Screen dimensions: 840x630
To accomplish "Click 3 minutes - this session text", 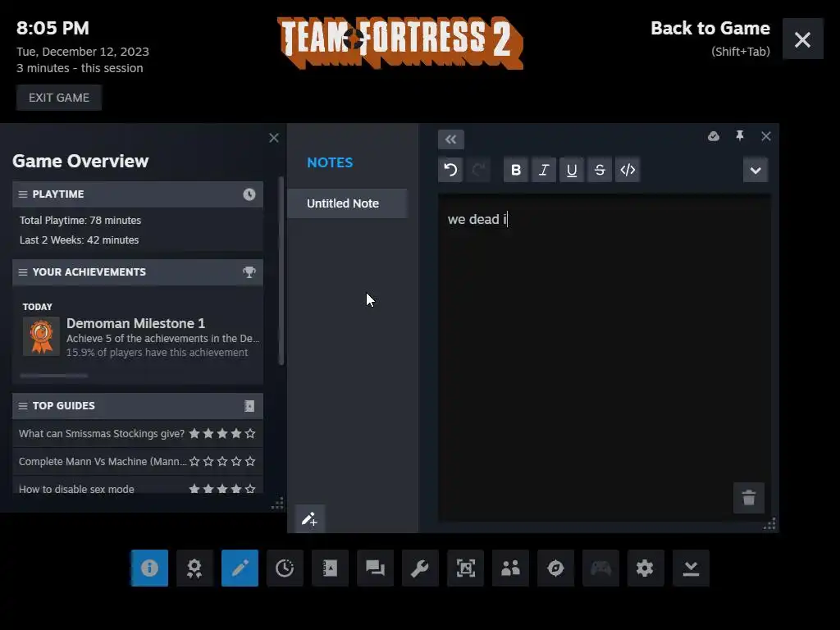I will tap(80, 68).
